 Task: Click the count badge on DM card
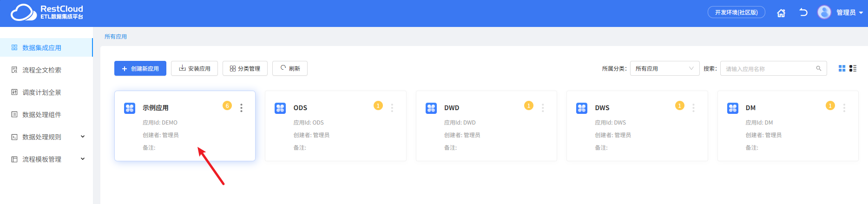click(830, 105)
